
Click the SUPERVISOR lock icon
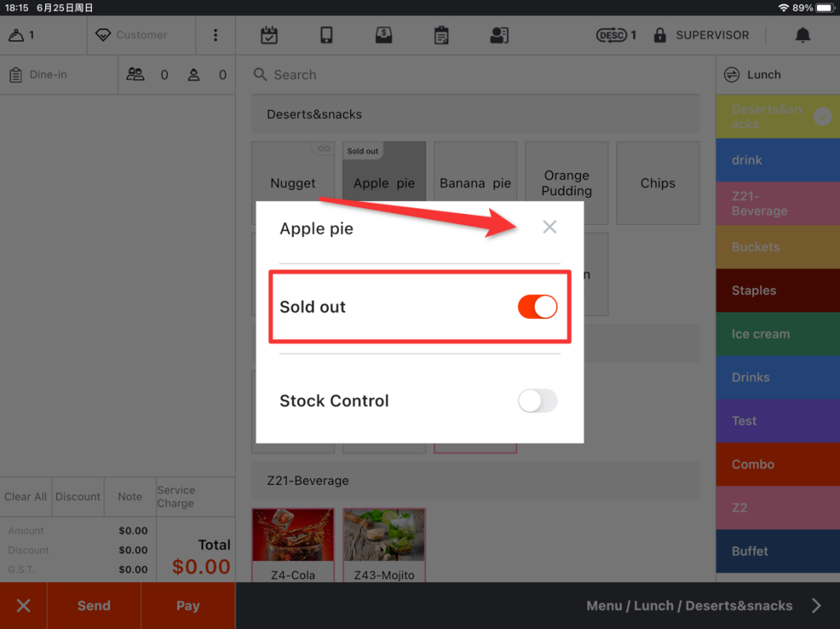point(660,35)
